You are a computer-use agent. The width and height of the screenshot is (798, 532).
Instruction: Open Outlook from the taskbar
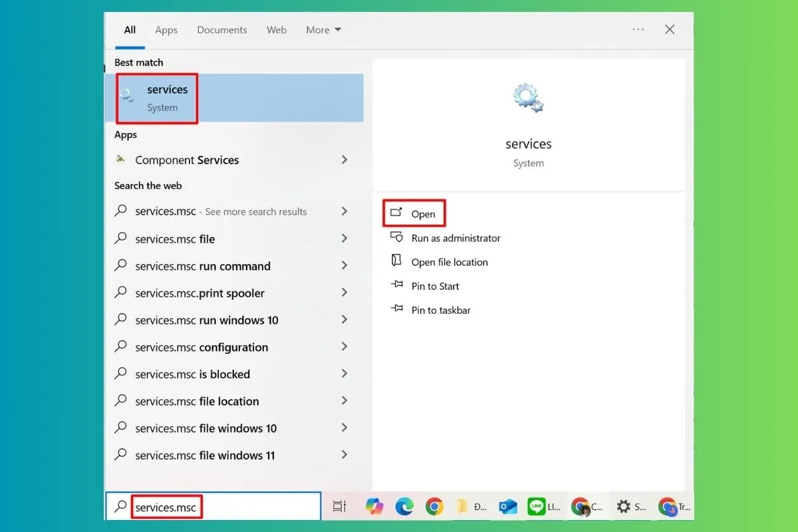click(x=509, y=507)
